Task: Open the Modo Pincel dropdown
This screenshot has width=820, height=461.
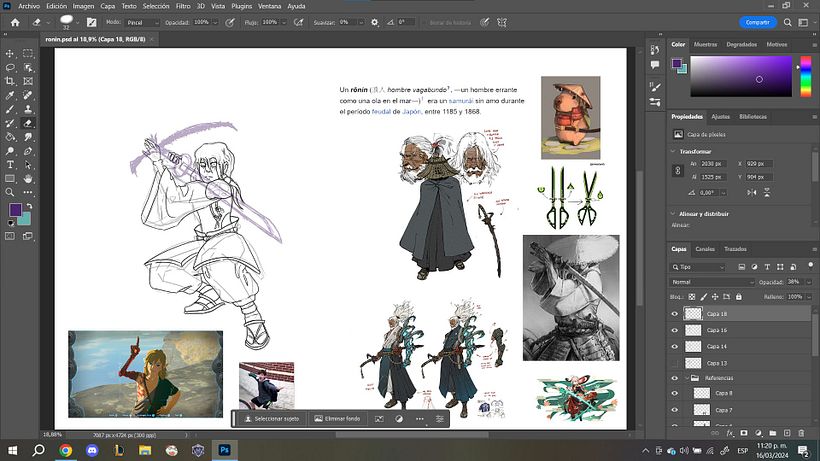Action: pyautogui.click(x=142, y=22)
